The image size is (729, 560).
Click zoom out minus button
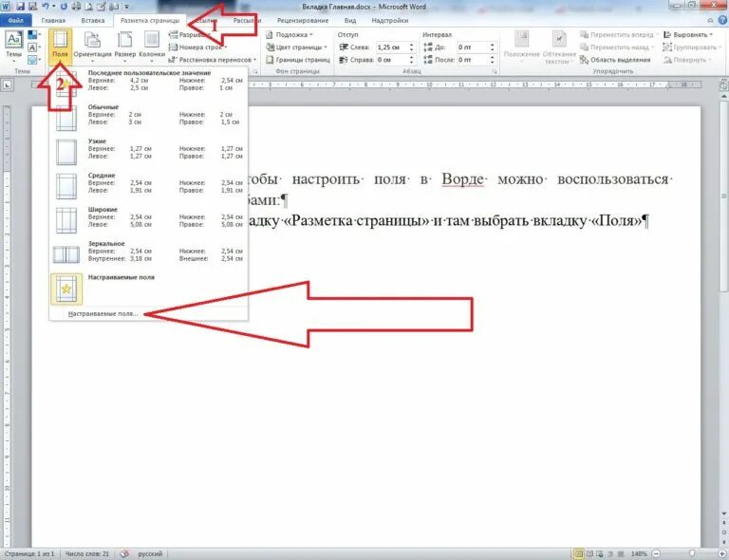[656, 553]
